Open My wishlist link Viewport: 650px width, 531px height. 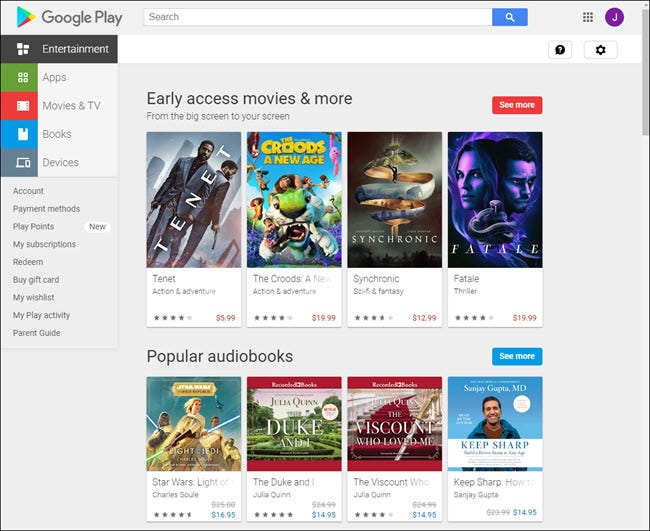coord(34,298)
